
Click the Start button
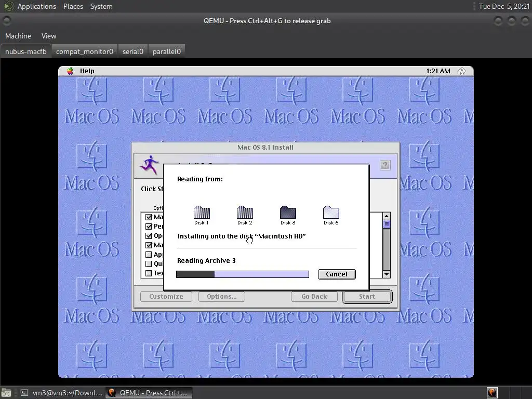(367, 297)
